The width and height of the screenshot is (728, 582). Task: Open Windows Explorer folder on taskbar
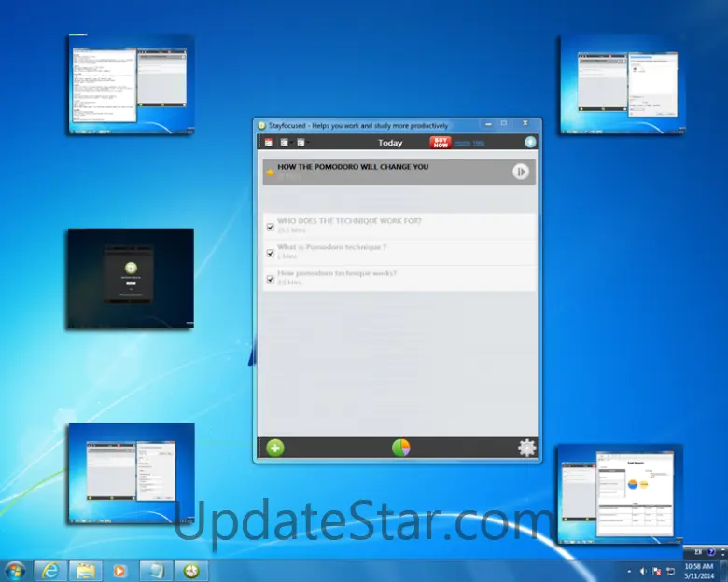tap(86, 571)
